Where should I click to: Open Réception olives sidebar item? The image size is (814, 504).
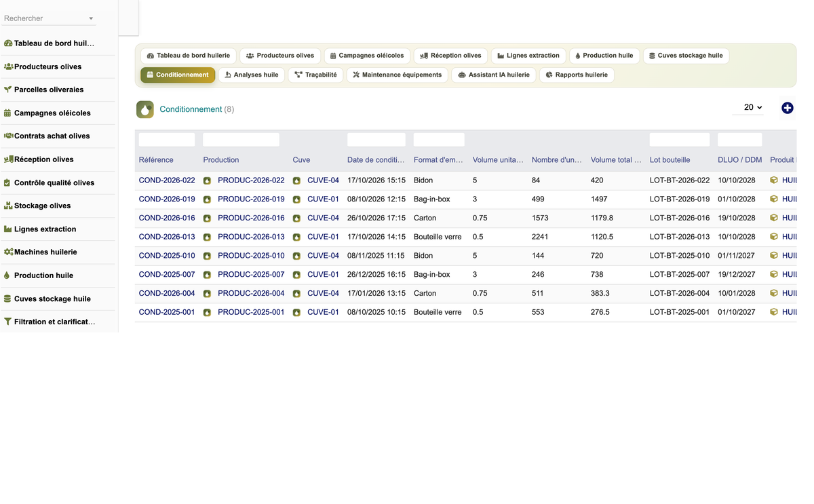point(57,159)
